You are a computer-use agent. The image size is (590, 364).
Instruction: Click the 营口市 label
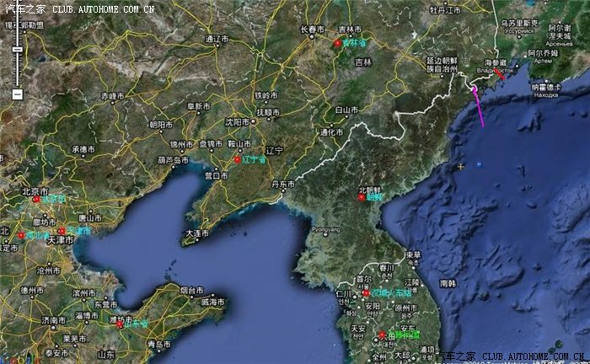217,175
